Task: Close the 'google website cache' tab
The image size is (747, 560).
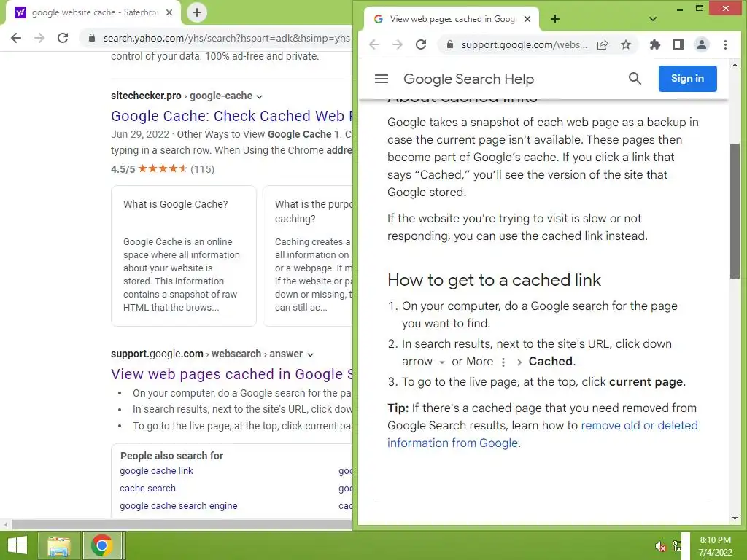Action: (x=169, y=12)
